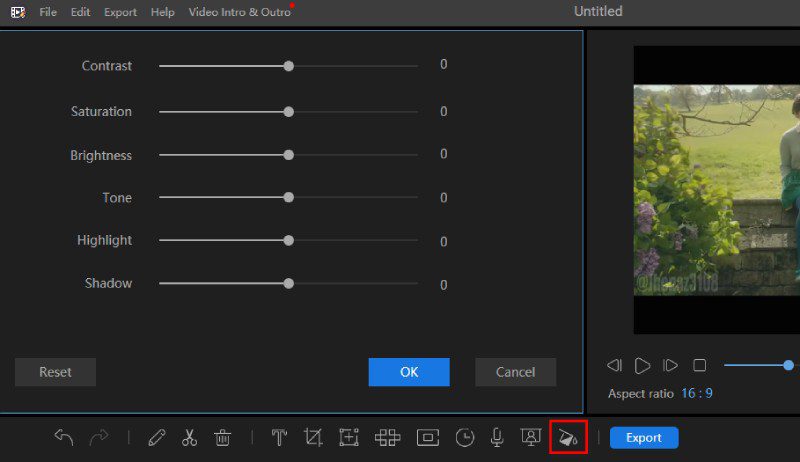Image resolution: width=800 pixels, height=462 pixels.
Task: Open the Help menu
Action: [162, 12]
